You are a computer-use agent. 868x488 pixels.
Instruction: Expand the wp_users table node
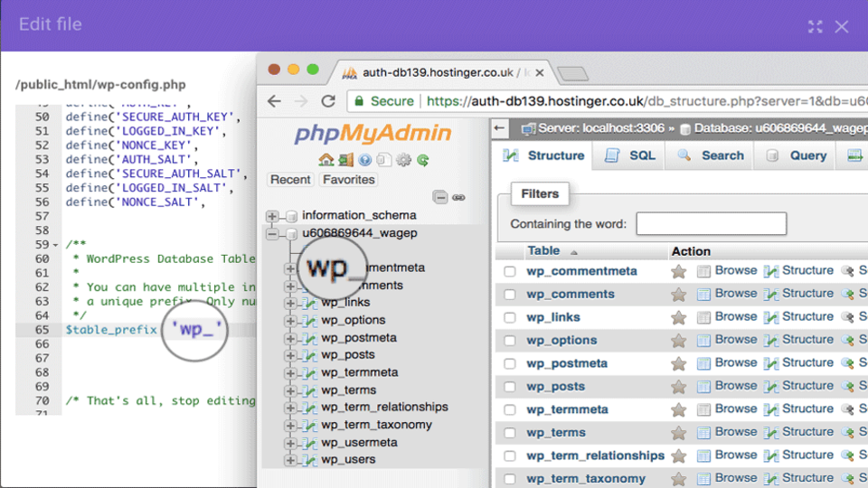click(x=290, y=460)
